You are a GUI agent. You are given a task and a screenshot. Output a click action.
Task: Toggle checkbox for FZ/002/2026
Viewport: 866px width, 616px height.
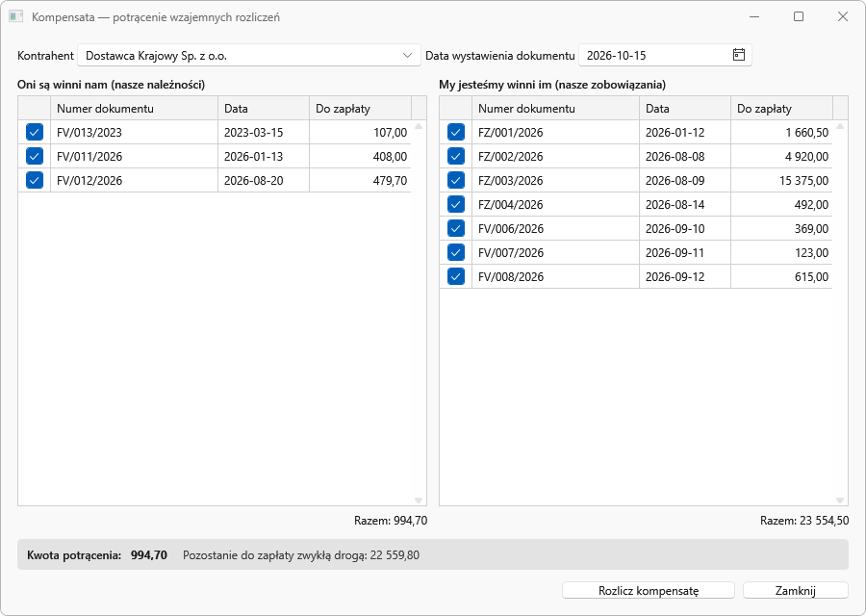[x=456, y=156]
